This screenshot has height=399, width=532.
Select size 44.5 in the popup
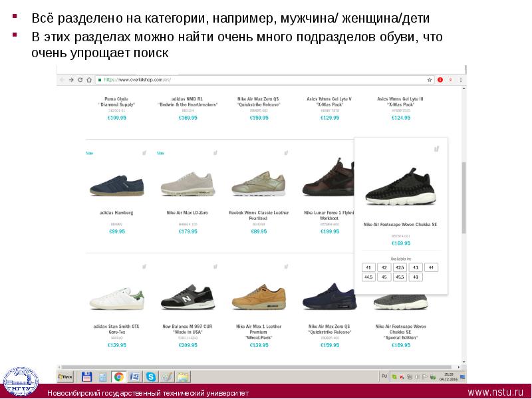(368, 277)
